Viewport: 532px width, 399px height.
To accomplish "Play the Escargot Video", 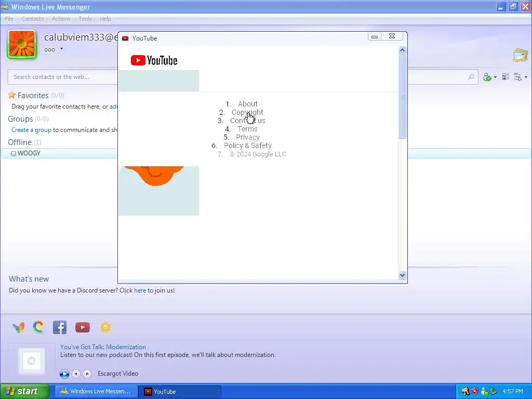I will [64, 374].
